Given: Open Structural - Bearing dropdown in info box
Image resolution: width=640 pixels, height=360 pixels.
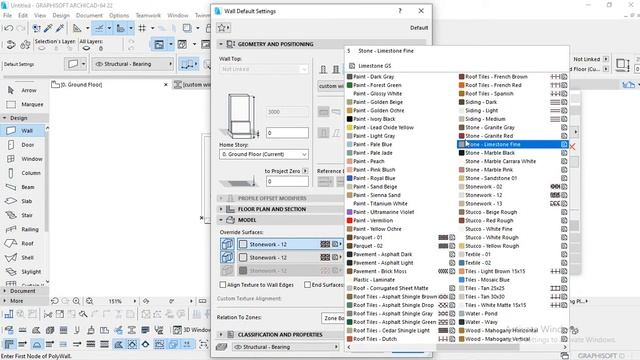Looking at the screenshot, I should point(133,64).
